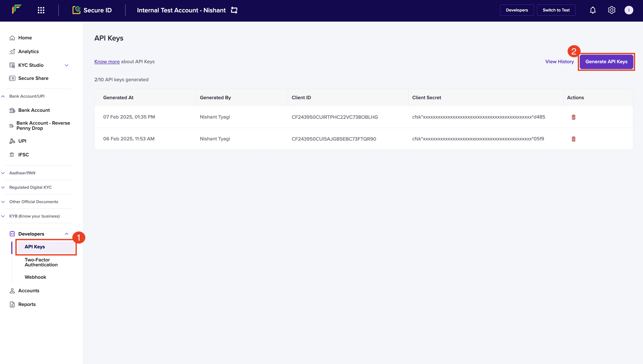
Task: Open the Webhook menu item
Action: [x=35, y=277]
